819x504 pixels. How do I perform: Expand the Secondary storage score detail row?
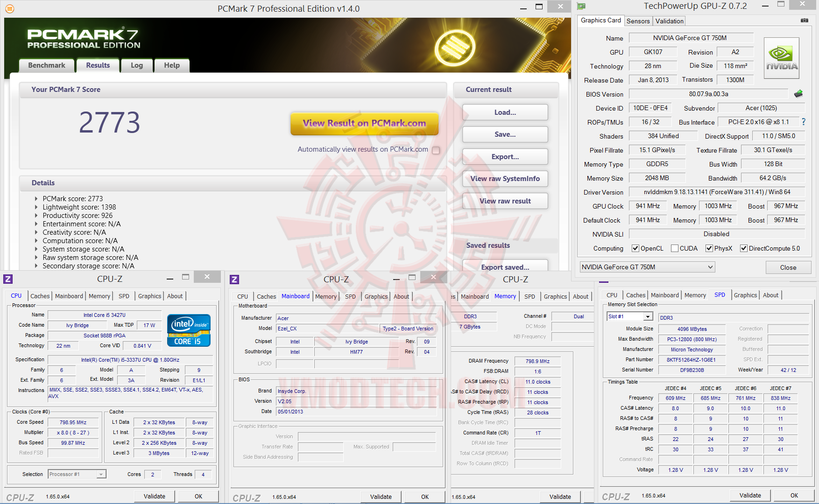[x=36, y=266]
